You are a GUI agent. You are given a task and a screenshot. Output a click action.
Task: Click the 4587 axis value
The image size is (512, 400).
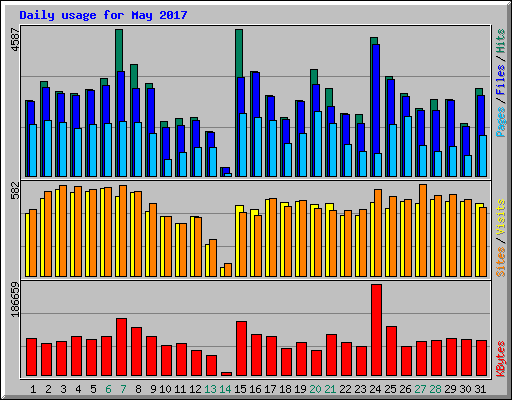[x=15, y=40]
